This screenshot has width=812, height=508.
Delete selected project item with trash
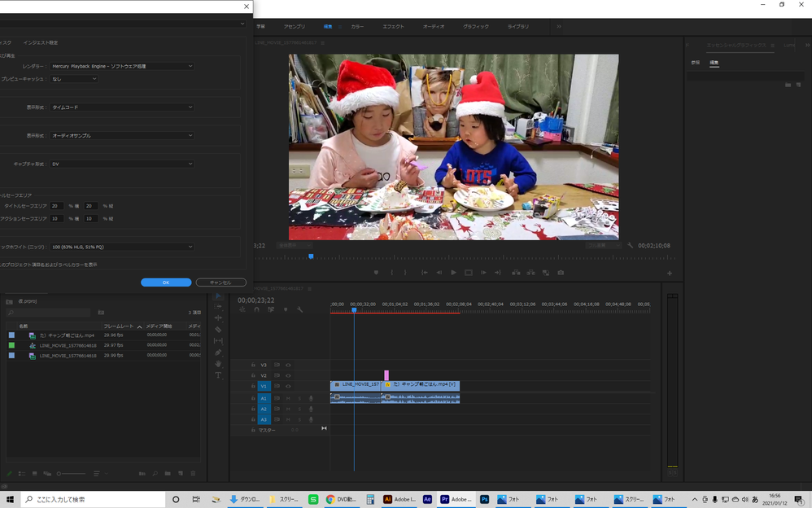(193, 473)
